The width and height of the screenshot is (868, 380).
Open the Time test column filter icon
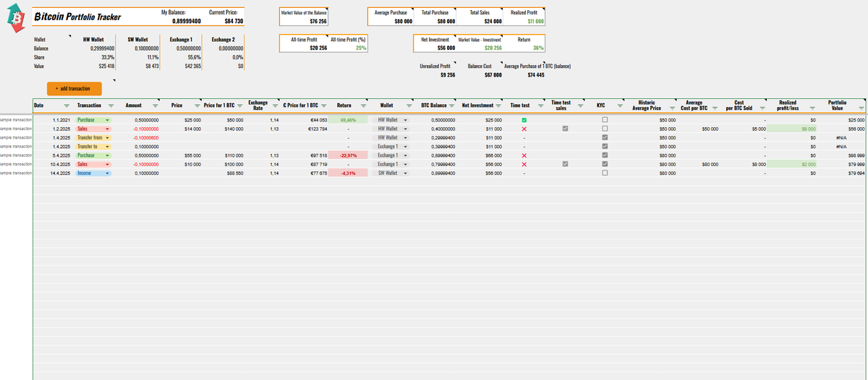click(541, 105)
